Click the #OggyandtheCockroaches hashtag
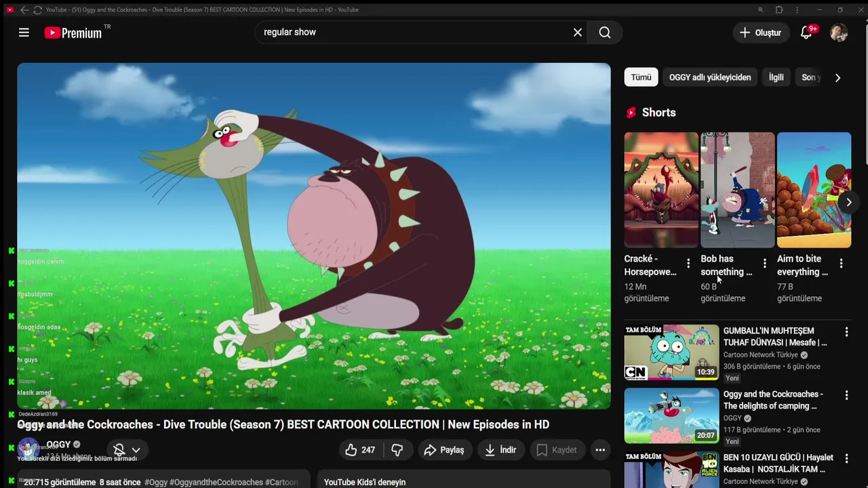The image size is (868, 488). pyautogui.click(x=216, y=483)
